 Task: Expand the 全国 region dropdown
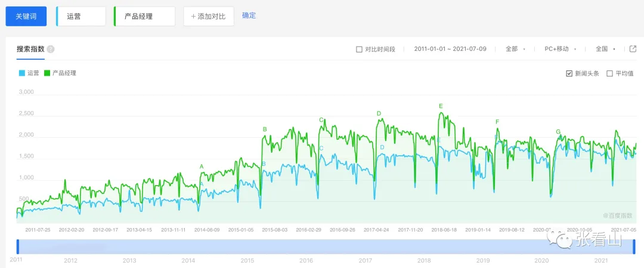pos(605,49)
